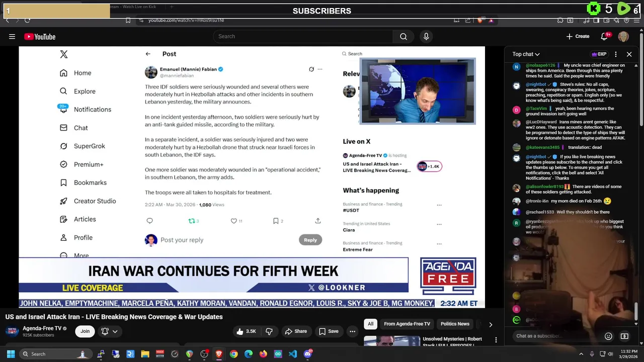This screenshot has width=644, height=362.
Task: Click @LucDHayward username in chat
Action: click(x=541, y=122)
